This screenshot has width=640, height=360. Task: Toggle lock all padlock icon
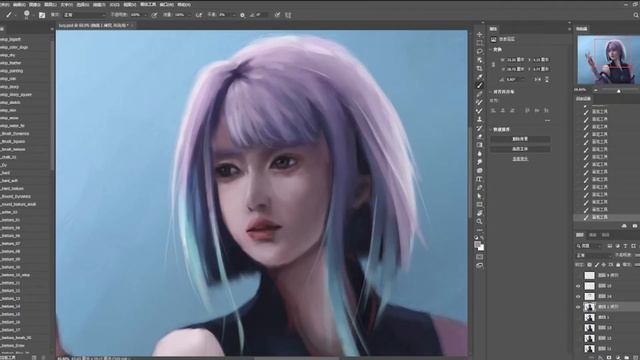point(618,265)
